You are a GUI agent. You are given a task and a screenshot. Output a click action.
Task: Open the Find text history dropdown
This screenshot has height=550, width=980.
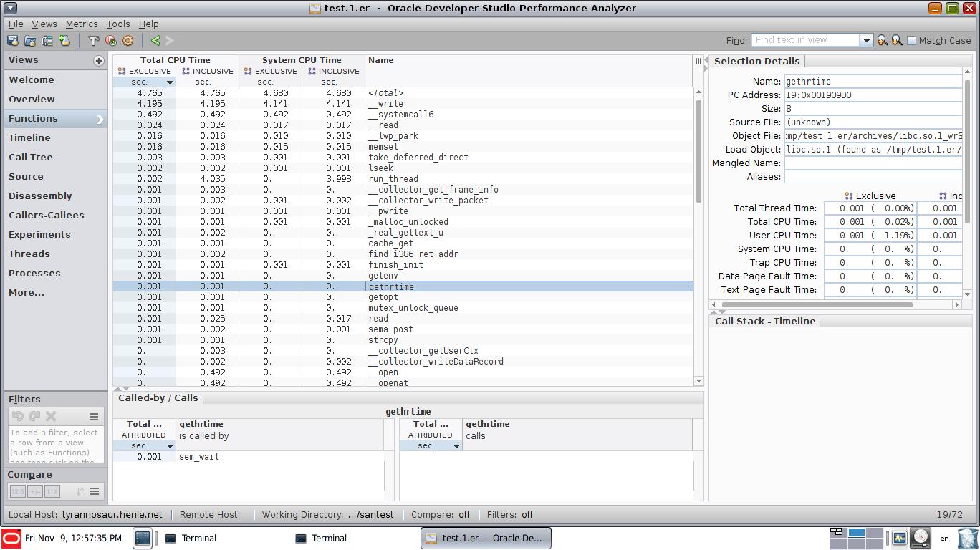866,41
